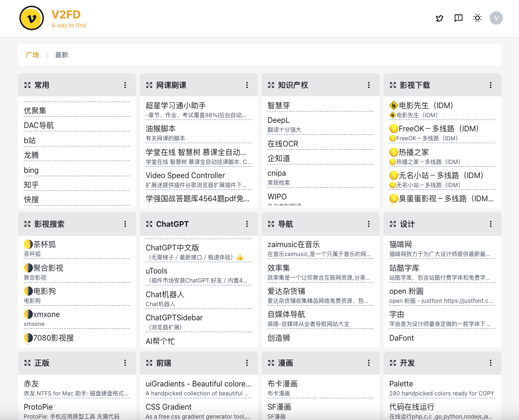This screenshot has height=420, width=519.
Task: Open the DeepL translator link
Action: (x=278, y=120)
